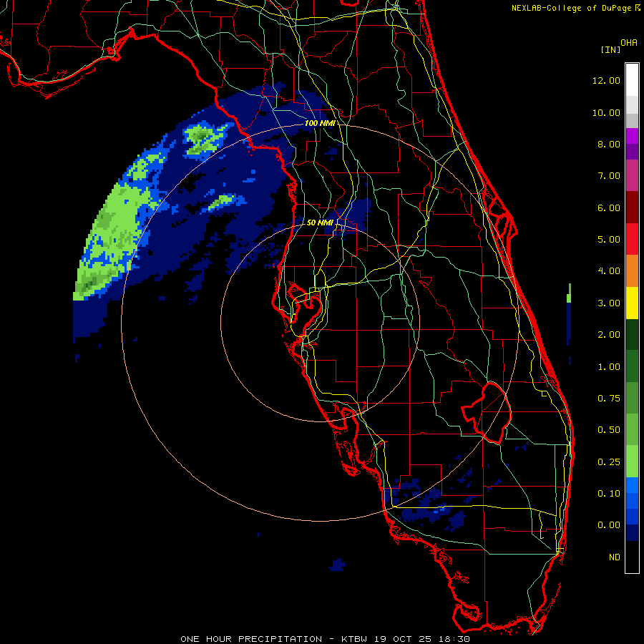
Task: Click the 50 NMI range ring label
Action: (x=320, y=223)
